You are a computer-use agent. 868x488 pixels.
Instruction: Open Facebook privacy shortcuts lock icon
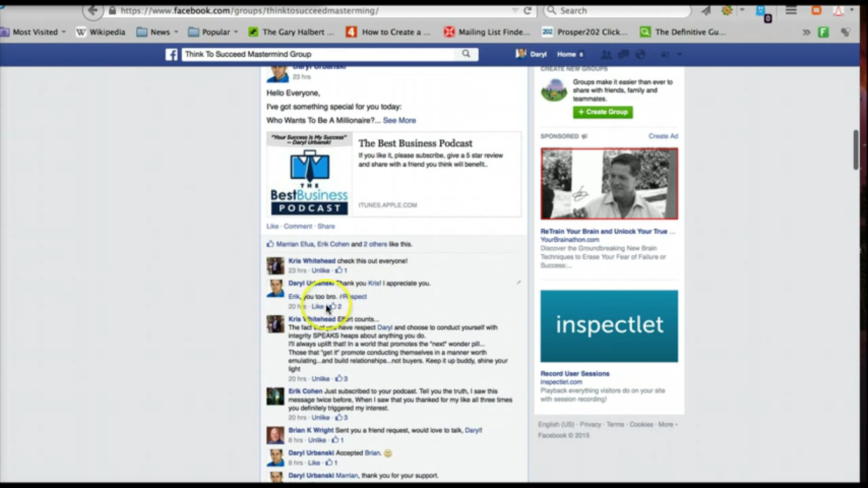[665, 55]
